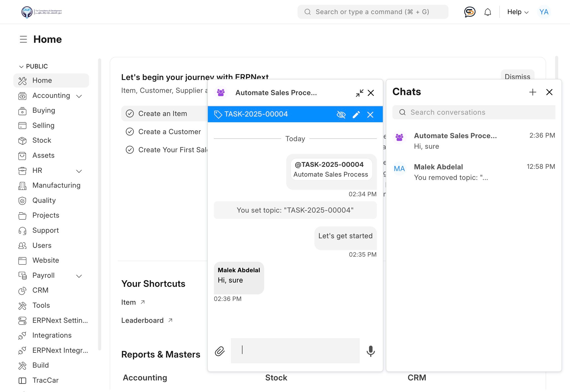This screenshot has width=570, height=392.
Task: Toggle sidebar with hamburger menu icon
Action: pyautogui.click(x=23, y=39)
